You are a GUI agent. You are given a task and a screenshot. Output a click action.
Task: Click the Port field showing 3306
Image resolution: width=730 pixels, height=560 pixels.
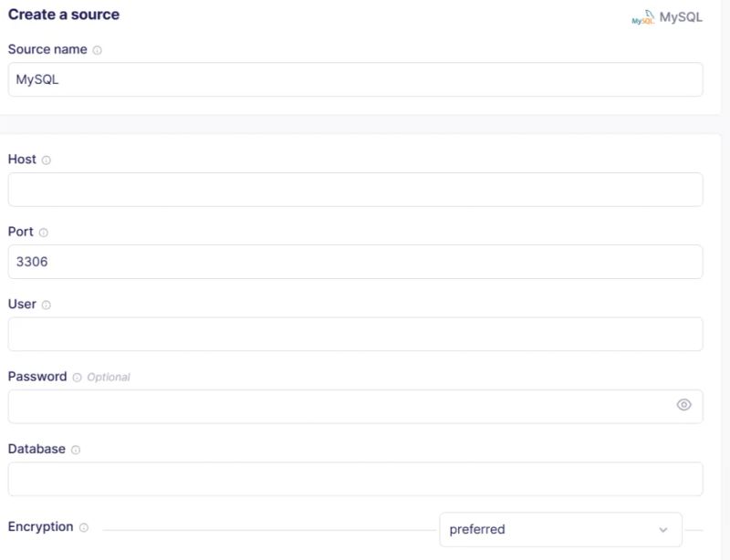pyautogui.click(x=355, y=262)
